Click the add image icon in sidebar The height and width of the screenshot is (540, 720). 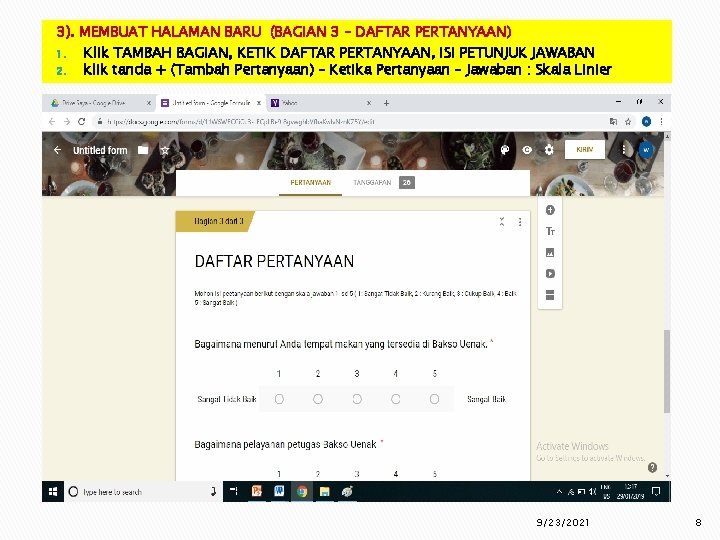point(550,253)
